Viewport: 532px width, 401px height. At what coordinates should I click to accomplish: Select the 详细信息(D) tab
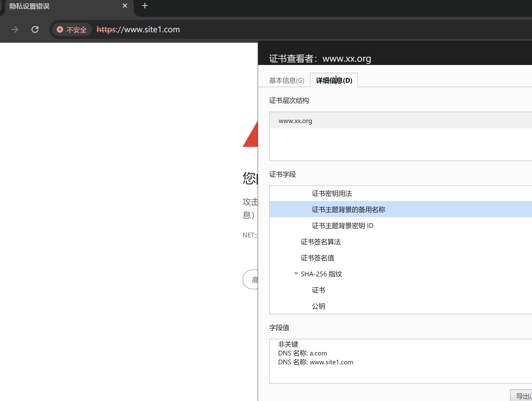[334, 81]
